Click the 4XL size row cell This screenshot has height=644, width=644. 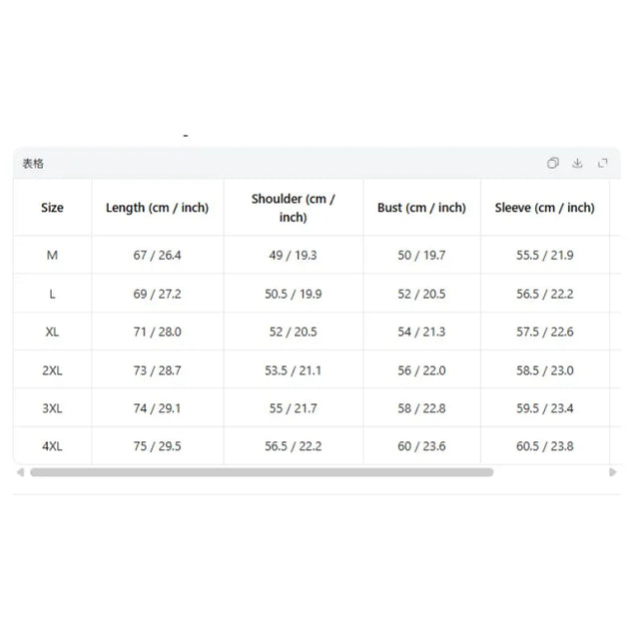point(52,446)
